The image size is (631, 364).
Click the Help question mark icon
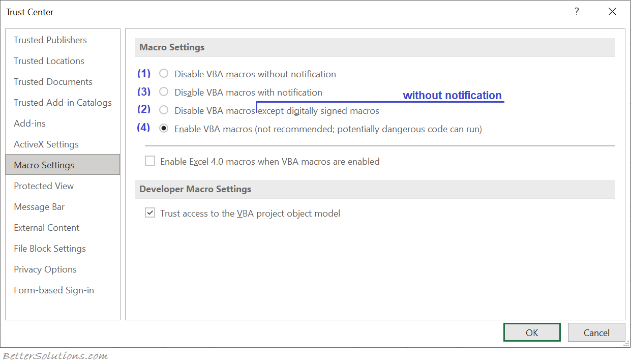(577, 11)
